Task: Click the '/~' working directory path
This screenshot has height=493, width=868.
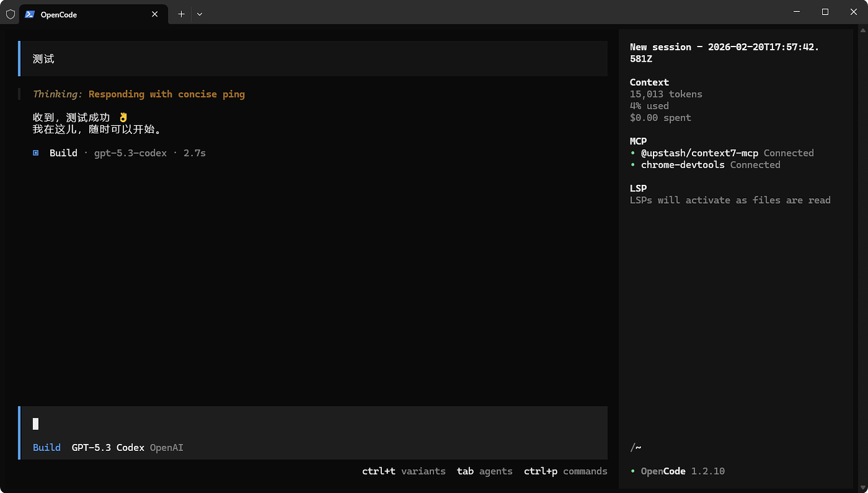Action: (x=636, y=448)
